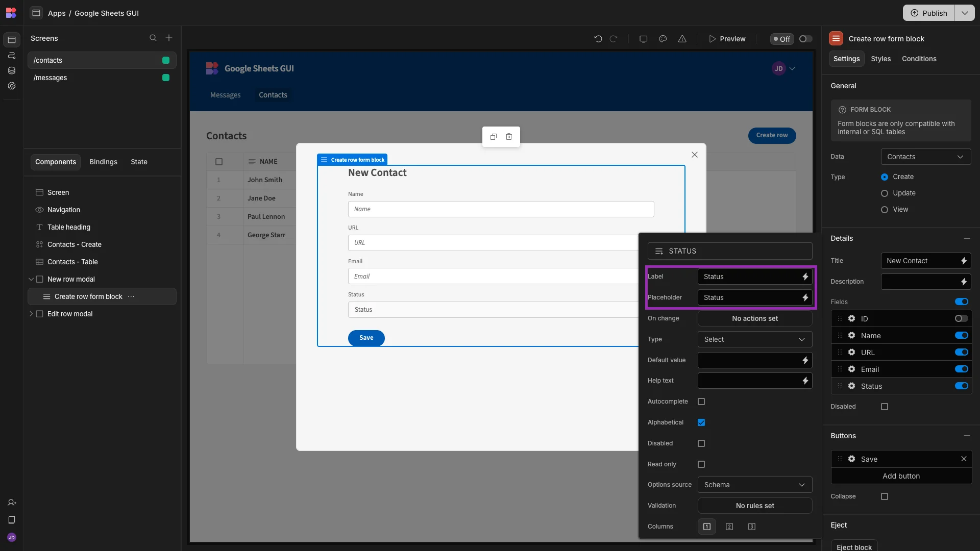Open the JD user menu chevron in app preview
This screenshot has width=980, height=551.
click(x=792, y=68)
